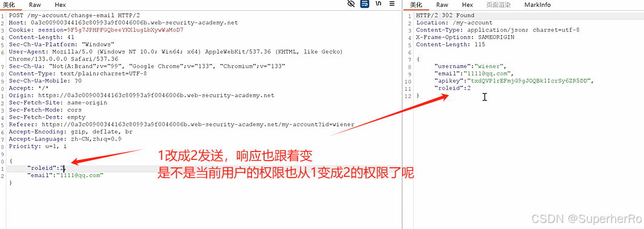Click the Accept-Encoding: gzip, deflate, br header

coord(70,131)
